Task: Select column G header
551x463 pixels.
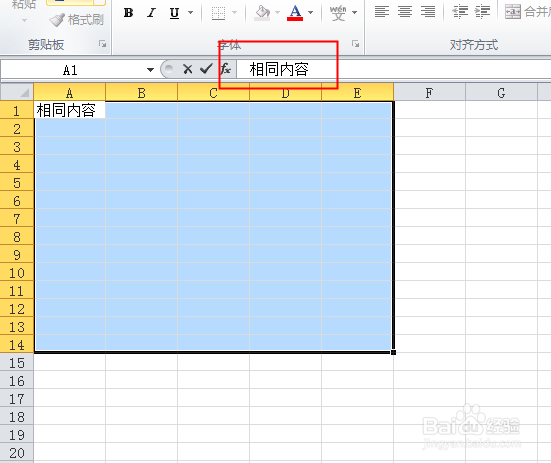Action: point(501,93)
